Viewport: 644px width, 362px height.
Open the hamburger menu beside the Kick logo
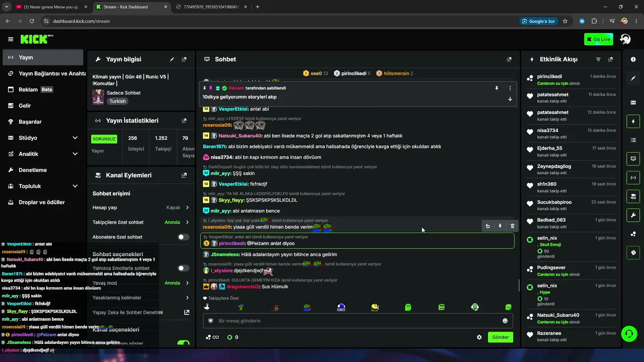[11, 39]
